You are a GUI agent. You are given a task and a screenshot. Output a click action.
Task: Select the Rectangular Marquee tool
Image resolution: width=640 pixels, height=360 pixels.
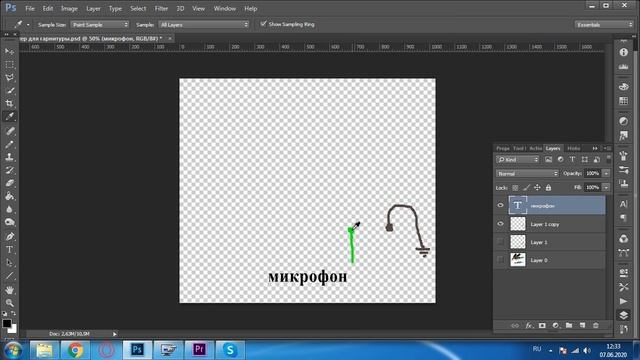pos(9,65)
